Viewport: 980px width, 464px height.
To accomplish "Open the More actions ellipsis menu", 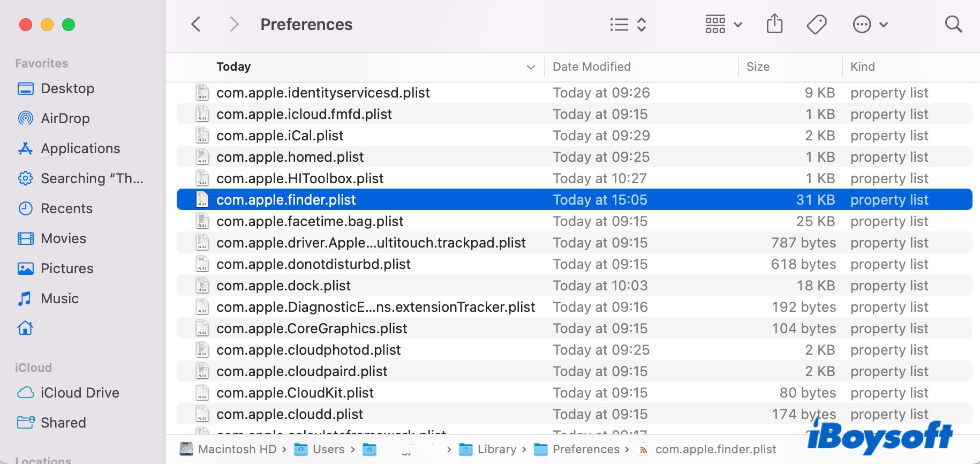I will click(870, 24).
